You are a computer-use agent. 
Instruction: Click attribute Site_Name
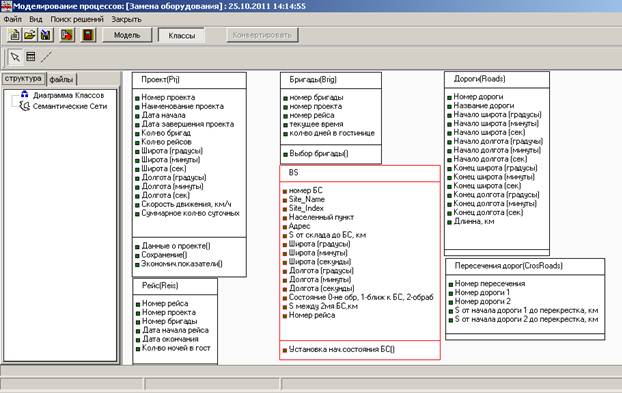tap(307, 199)
